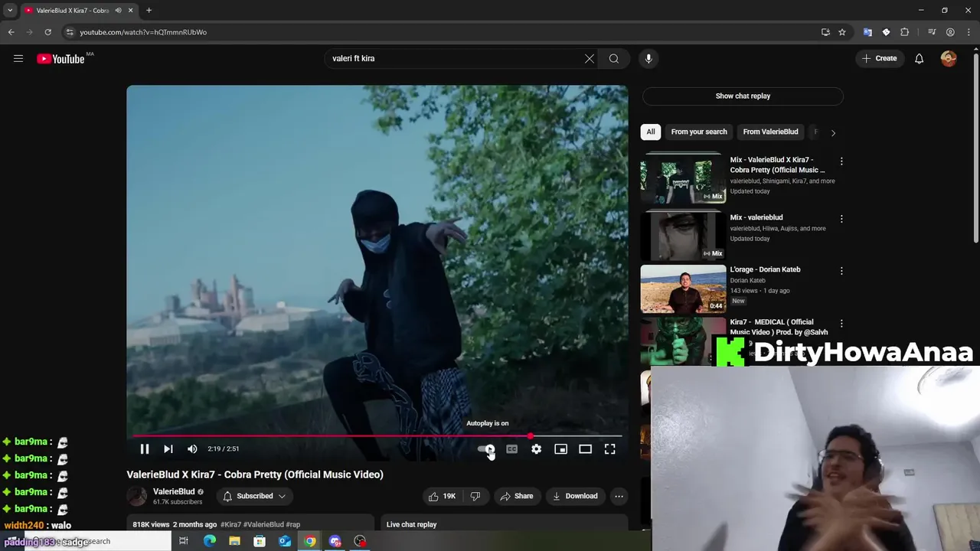
Task: Go back in browser history
Action: tap(11, 32)
